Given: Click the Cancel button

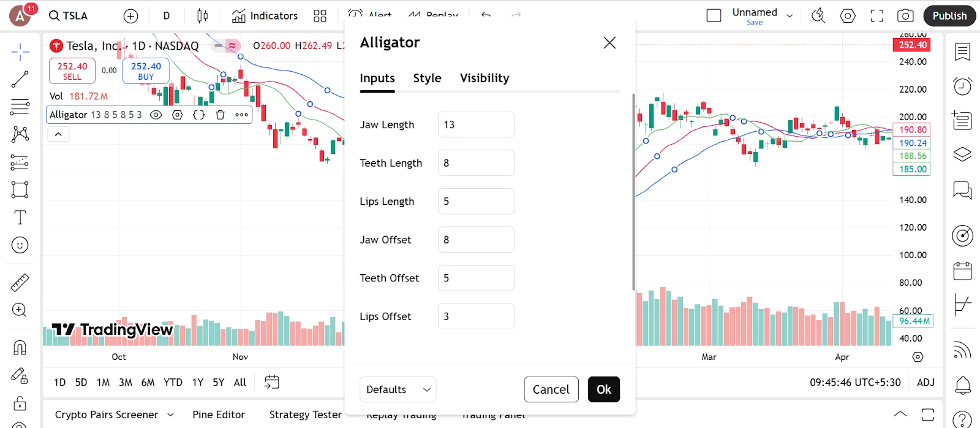Looking at the screenshot, I should pyautogui.click(x=551, y=389).
